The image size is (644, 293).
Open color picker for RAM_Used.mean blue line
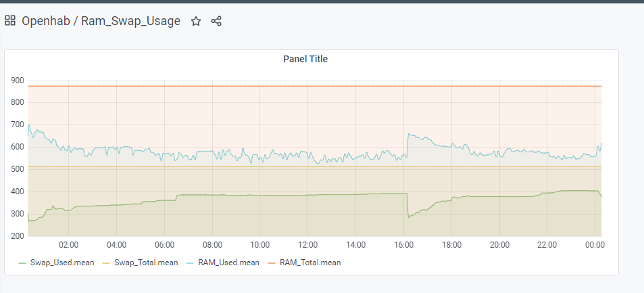pos(191,263)
